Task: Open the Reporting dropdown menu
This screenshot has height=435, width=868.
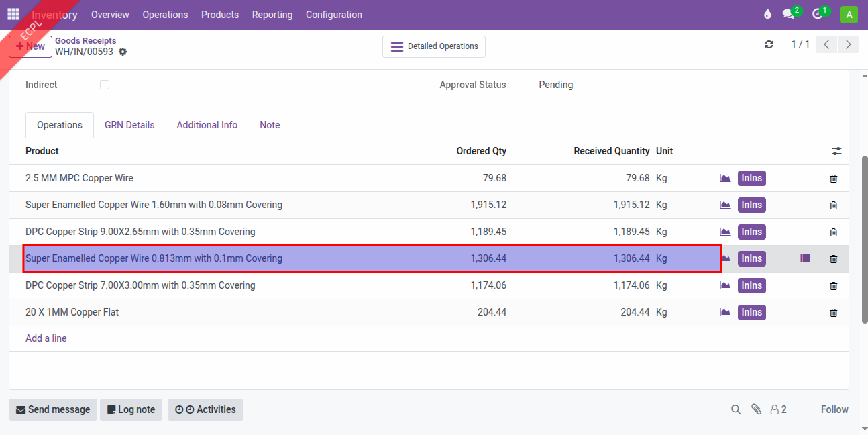Action: pos(272,14)
